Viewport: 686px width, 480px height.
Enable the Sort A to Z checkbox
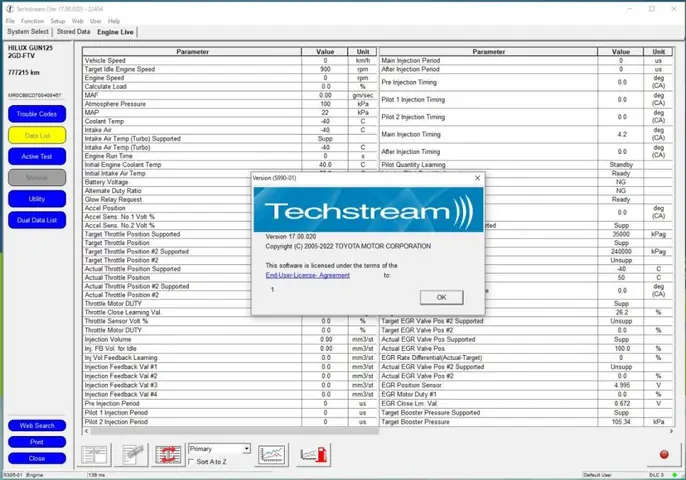point(191,462)
